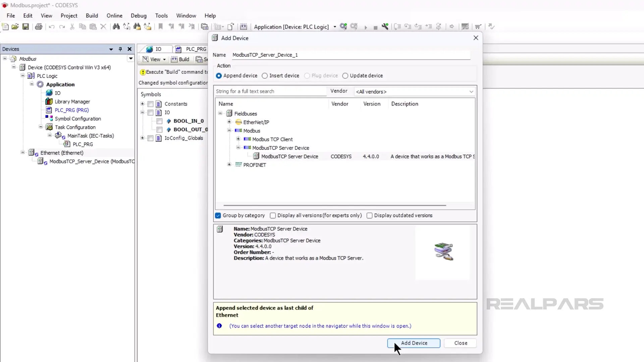Click the Find binoculars icon

coord(116,26)
